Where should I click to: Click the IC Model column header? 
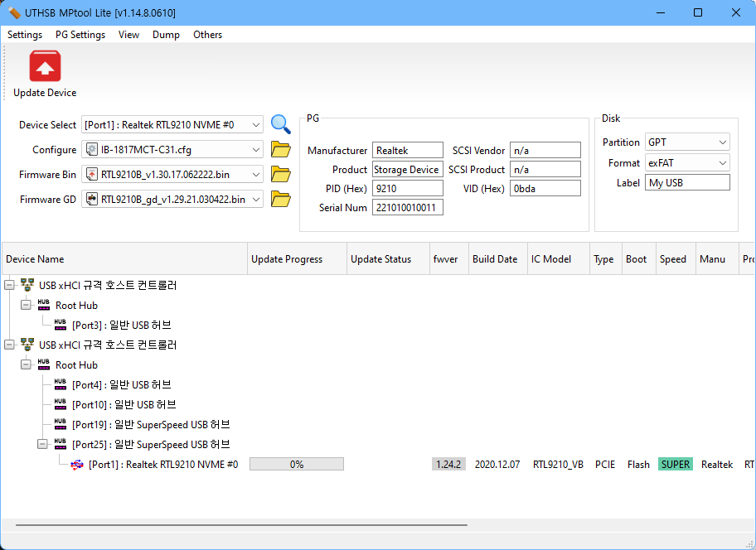click(559, 259)
